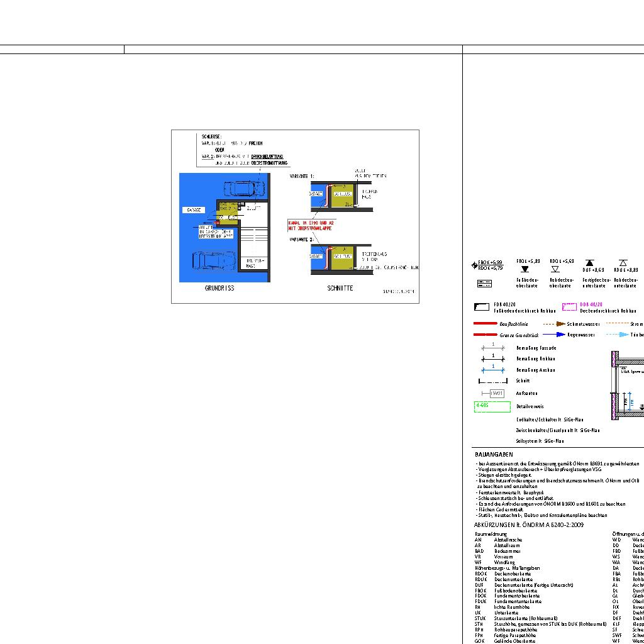Click the GRUNDRISS caption under the floor plan
The image size is (644, 644).
tap(219, 289)
